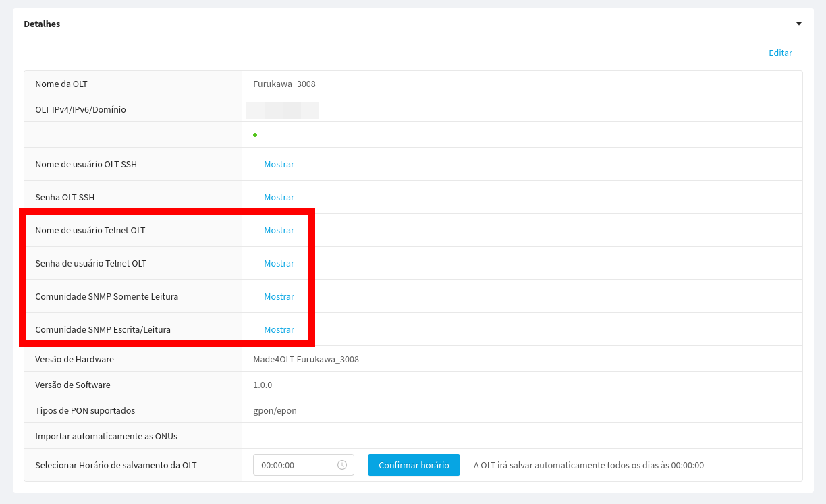Open the clock icon time picker
This screenshot has height=504, width=826.
[x=342, y=465]
